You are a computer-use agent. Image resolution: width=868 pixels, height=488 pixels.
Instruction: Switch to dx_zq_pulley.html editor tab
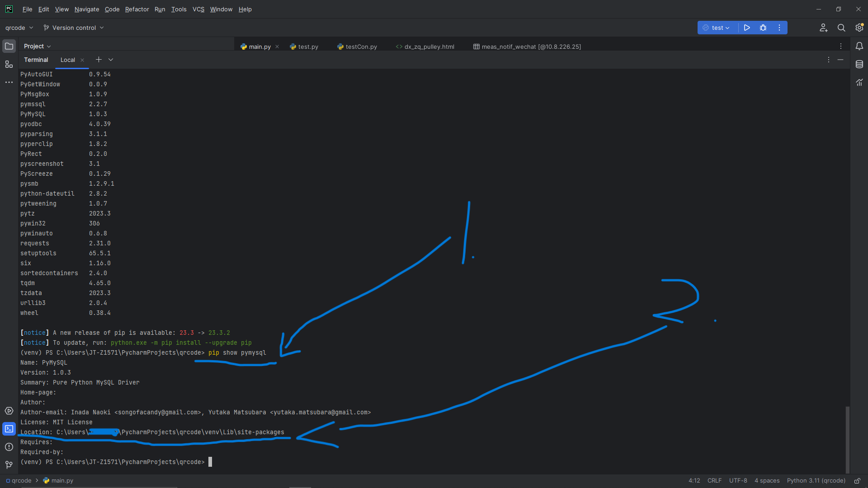tap(425, 47)
